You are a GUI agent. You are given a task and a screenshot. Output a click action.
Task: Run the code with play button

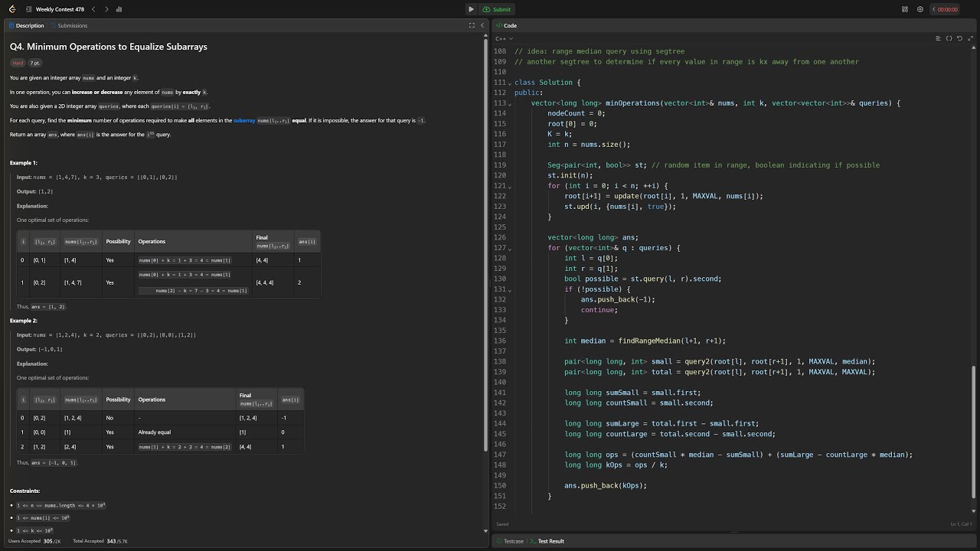[471, 9]
